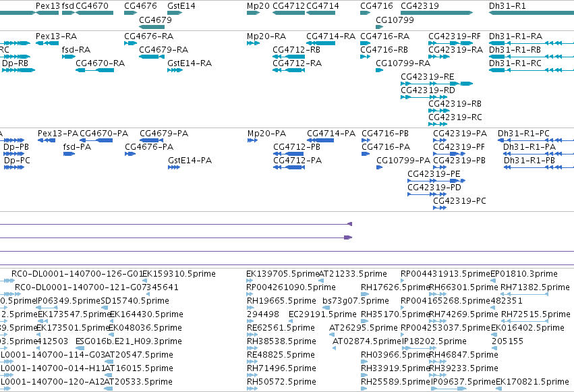Select the CG10799 gene label
The width and height of the screenshot is (574, 392).
[x=395, y=20]
